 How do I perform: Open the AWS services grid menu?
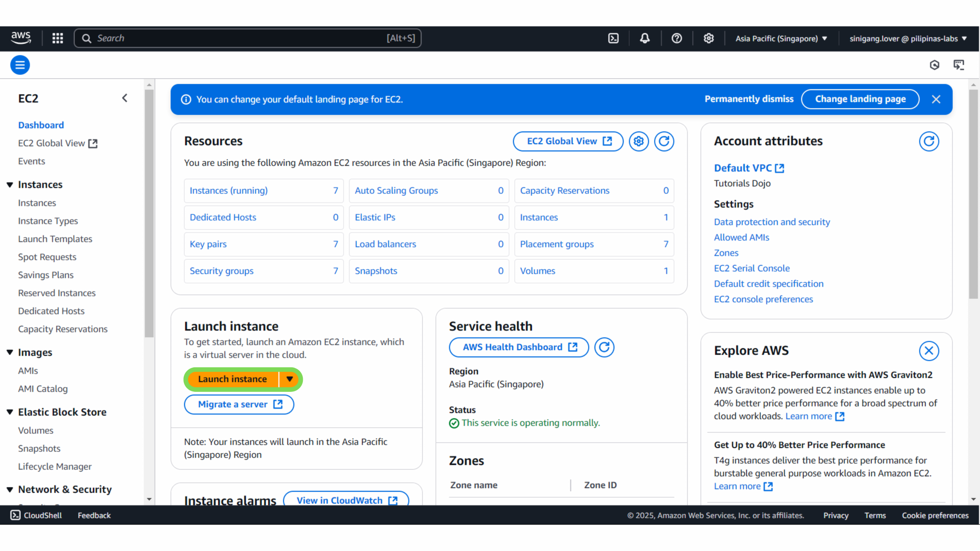57,38
